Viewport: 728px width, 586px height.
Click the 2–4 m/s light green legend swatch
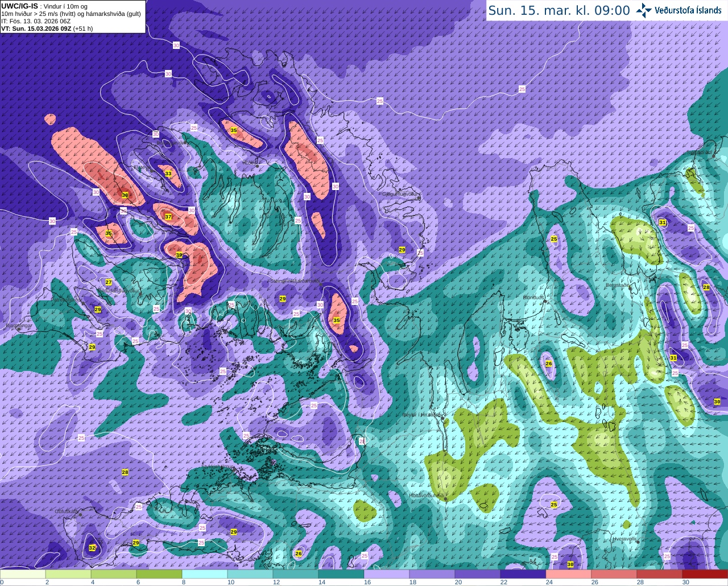68,574
